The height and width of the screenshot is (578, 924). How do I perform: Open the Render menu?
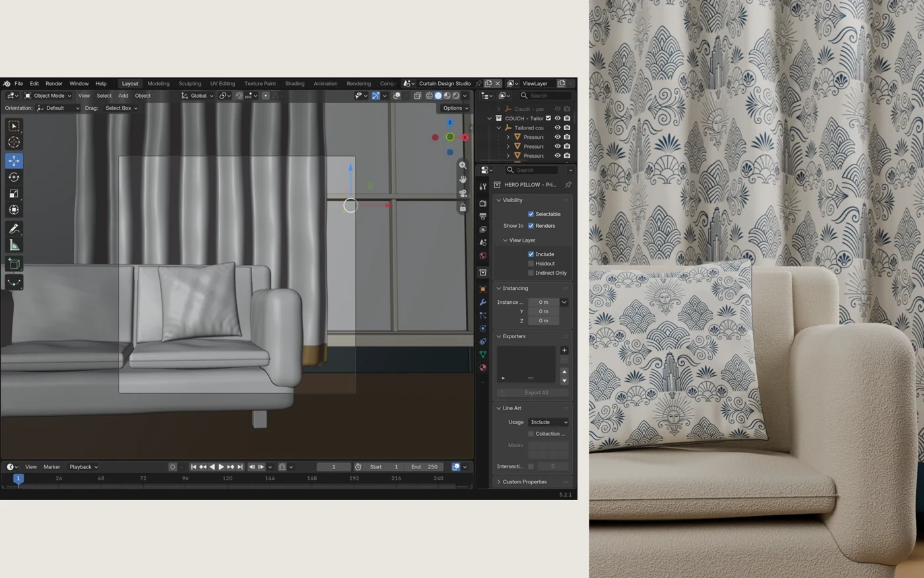tap(53, 84)
